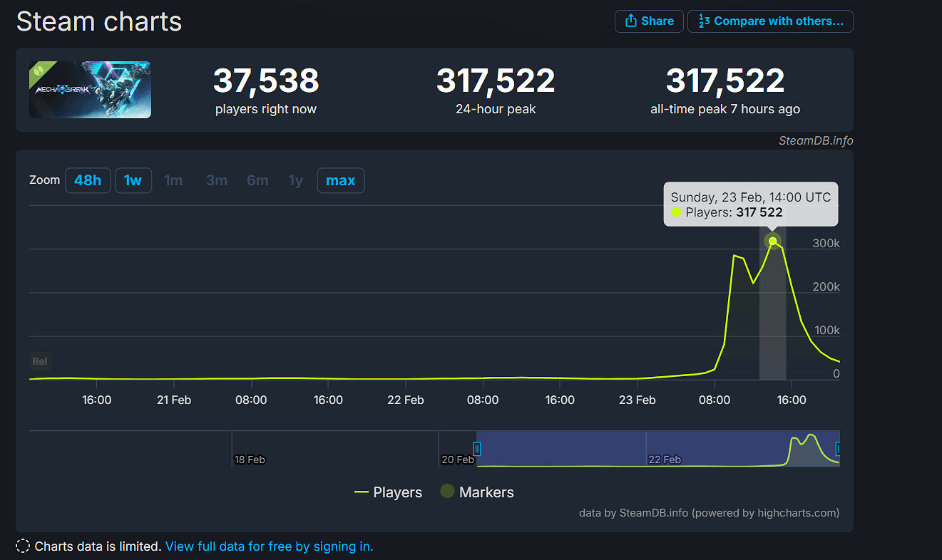Set chart zoom to 1w
This screenshot has width=942, height=560.
(133, 180)
